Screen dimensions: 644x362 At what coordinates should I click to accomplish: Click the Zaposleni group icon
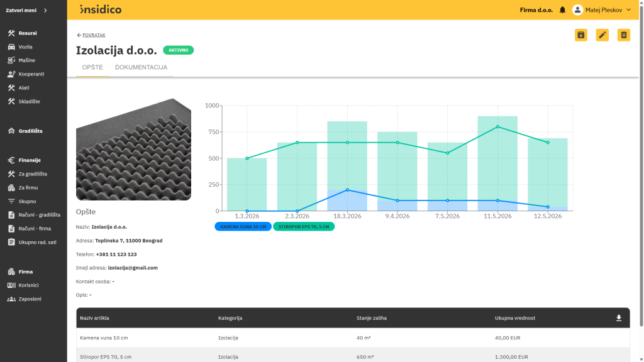coord(11,299)
